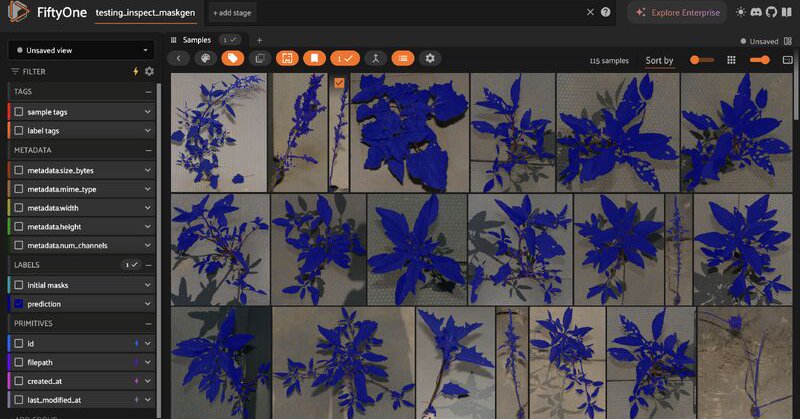The width and height of the screenshot is (800, 419).
Task: Expand the label tags filter
Action: [147, 131]
